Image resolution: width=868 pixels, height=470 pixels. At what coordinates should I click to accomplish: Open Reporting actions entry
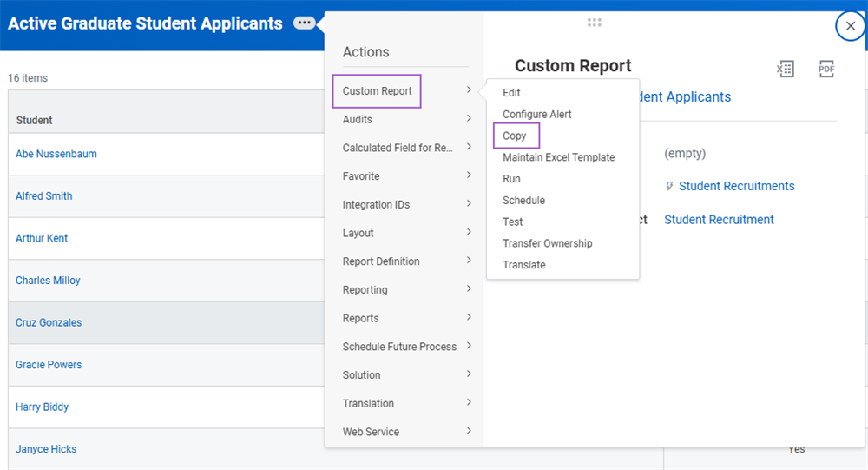click(365, 290)
